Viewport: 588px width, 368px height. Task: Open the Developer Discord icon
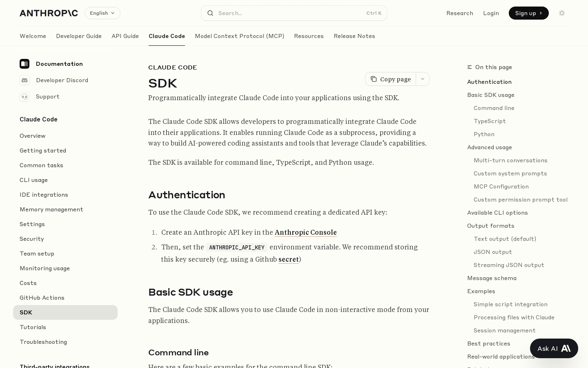[x=24, y=80]
